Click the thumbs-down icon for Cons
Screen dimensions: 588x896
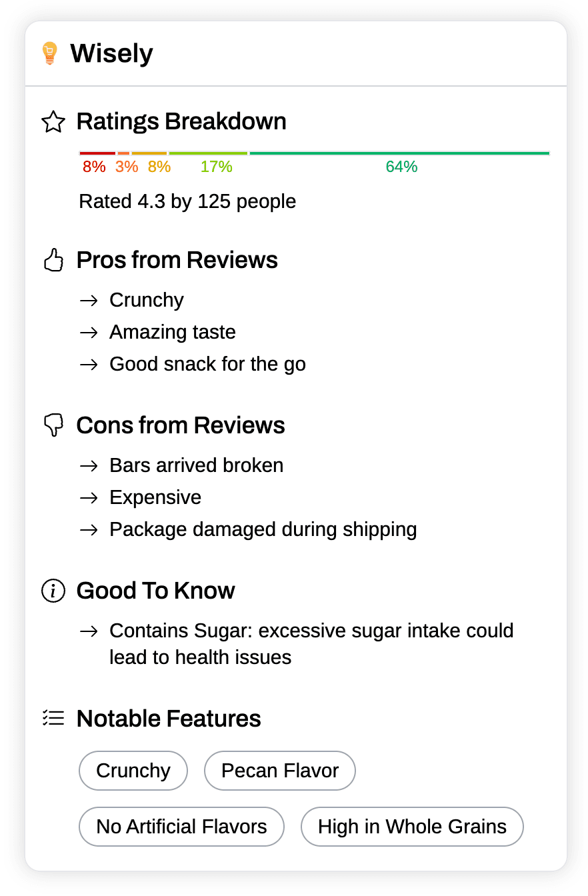[53, 425]
